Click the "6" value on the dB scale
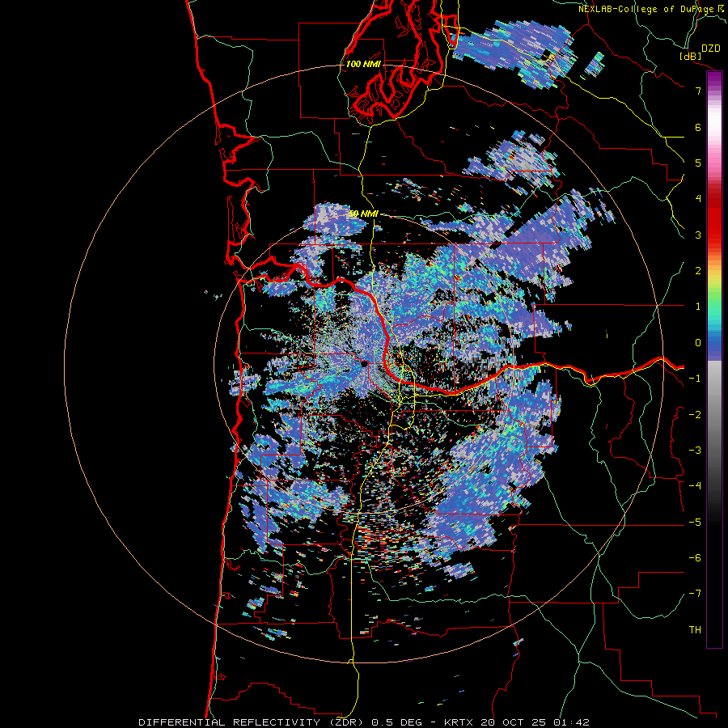Viewport: 728px width, 728px height. (x=698, y=127)
